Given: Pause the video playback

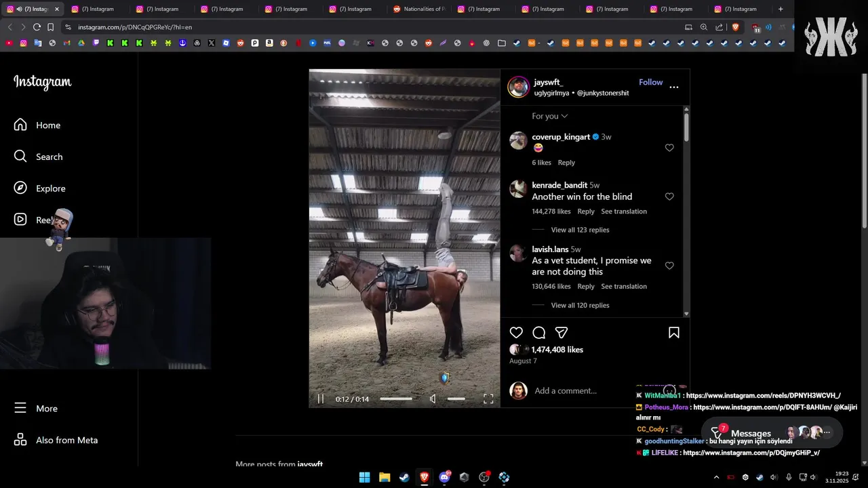Looking at the screenshot, I should point(321,399).
